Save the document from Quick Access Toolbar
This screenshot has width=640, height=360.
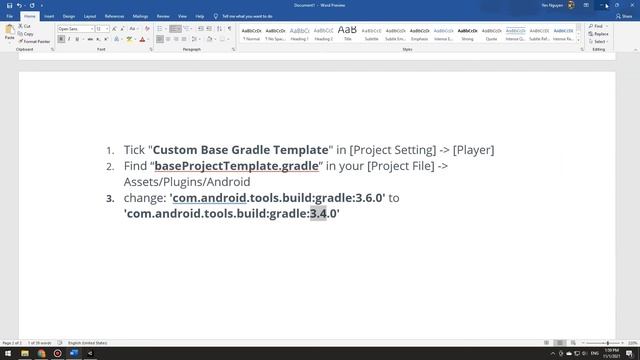click(x=9, y=5)
